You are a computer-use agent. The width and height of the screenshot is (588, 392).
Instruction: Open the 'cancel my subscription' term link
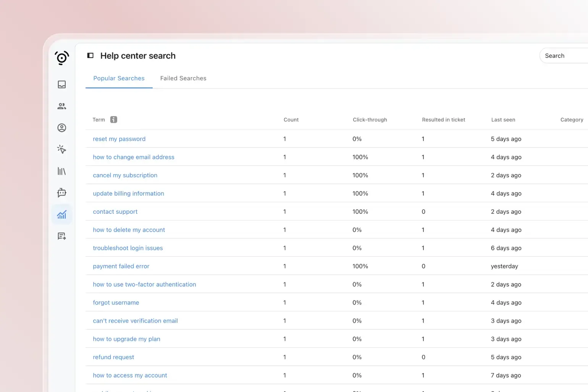[125, 175]
